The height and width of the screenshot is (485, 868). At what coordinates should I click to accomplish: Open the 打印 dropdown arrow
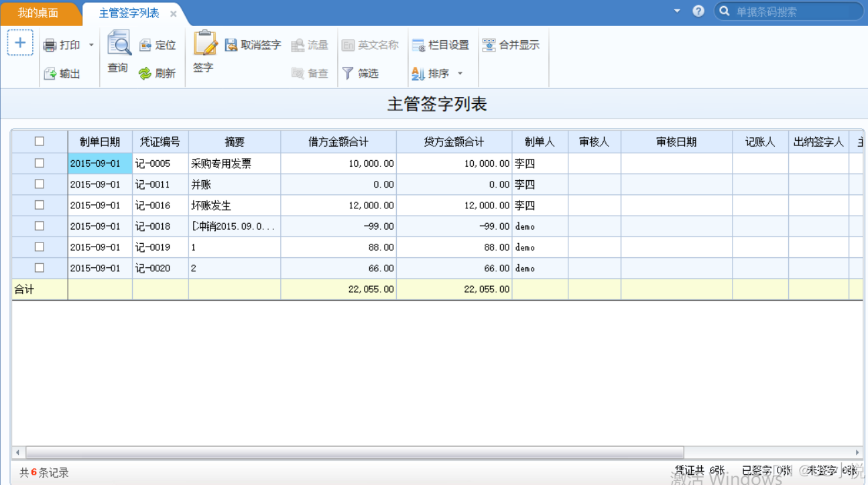pyautogui.click(x=91, y=46)
